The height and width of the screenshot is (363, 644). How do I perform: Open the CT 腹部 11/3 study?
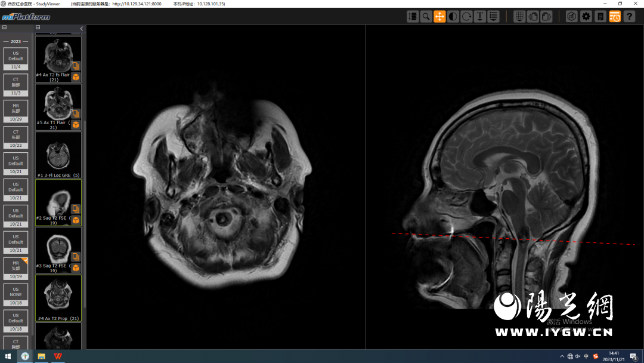click(x=16, y=85)
